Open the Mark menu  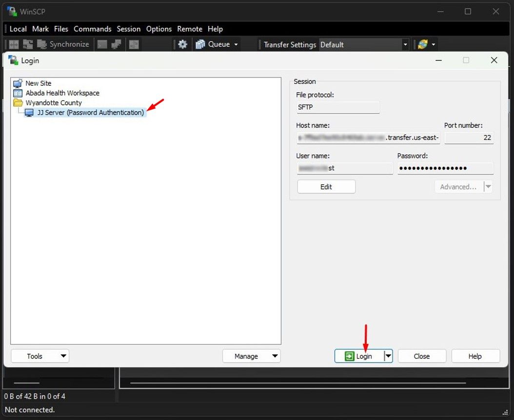(x=40, y=29)
